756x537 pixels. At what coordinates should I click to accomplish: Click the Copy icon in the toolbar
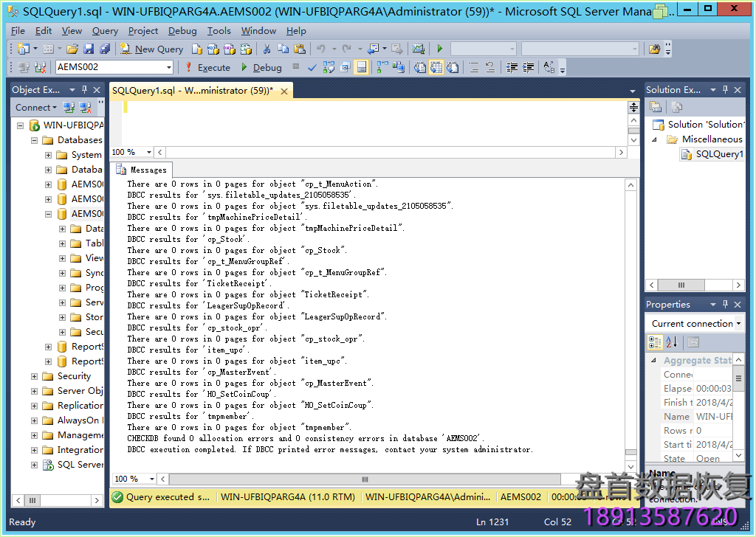click(x=283, y=49)
